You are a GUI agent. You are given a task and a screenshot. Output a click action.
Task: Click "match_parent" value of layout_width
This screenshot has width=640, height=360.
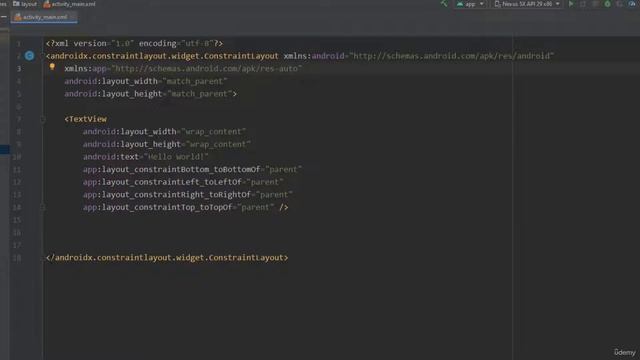point(195,81)
